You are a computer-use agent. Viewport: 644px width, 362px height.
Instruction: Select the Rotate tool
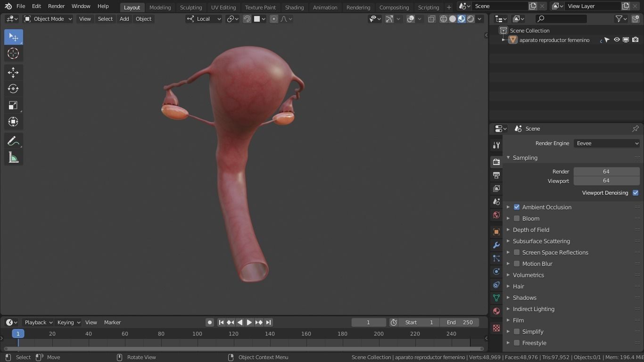pyautogui.click(x=13, y=89)
